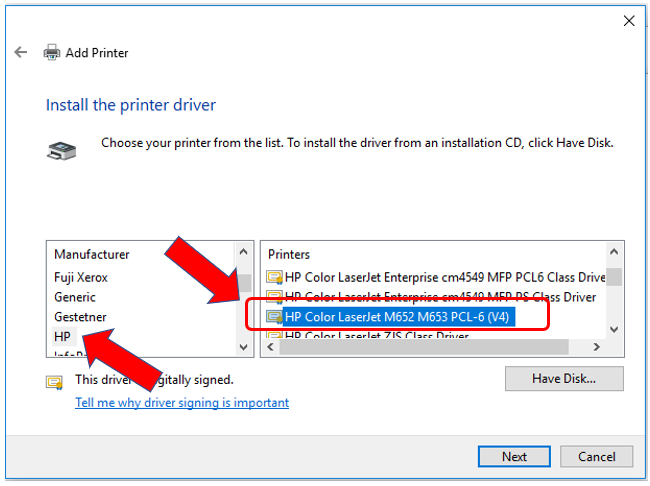
Task: Click the Add Printer title icon
Action: tap(52, 52)
